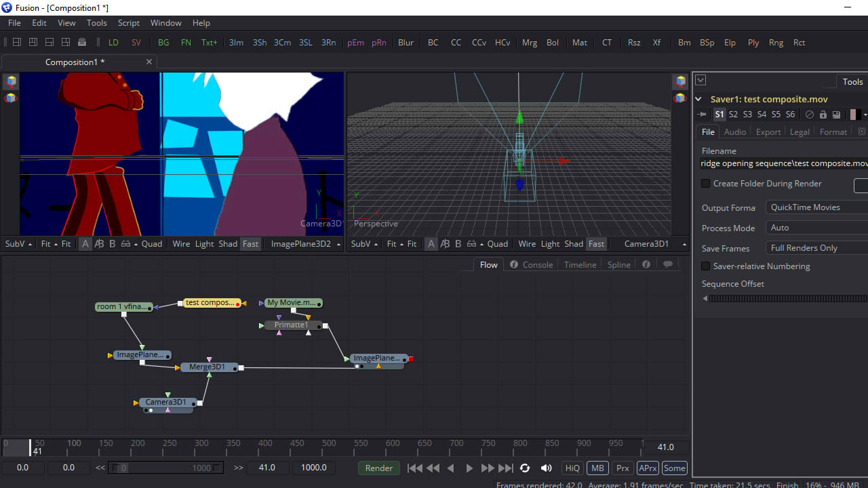This screenshot has height=488, width=868.
Task: Click the Filename input field
Action: tap(784, 163)
